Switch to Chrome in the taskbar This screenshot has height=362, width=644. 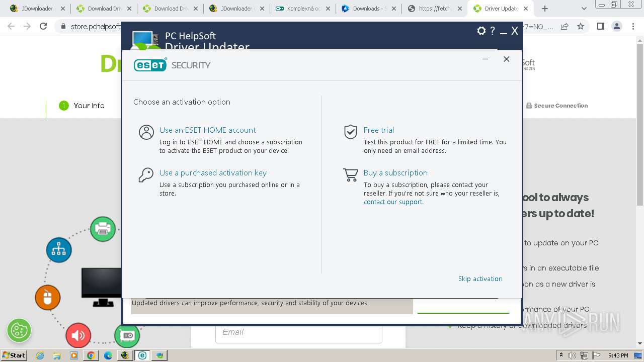[91, 355]
